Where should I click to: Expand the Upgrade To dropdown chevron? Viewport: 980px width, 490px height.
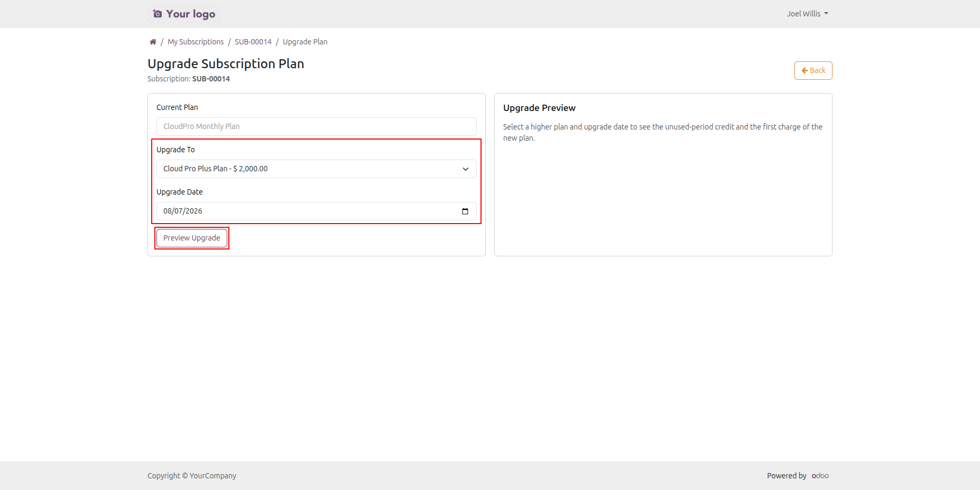466,169
